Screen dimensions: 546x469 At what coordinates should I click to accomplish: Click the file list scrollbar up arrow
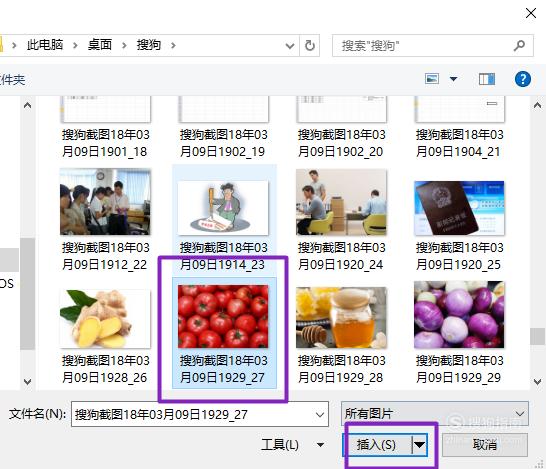click(537, 105)
